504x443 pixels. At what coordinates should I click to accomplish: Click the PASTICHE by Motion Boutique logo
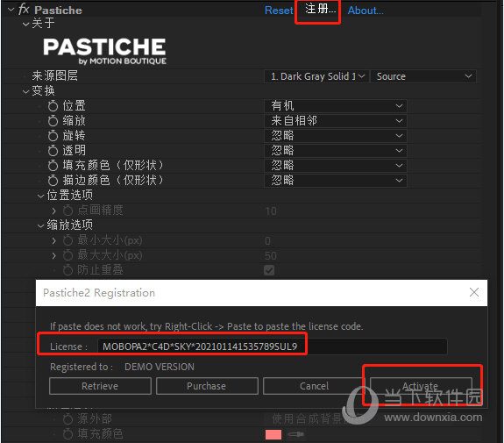click(x=105, y=51)
